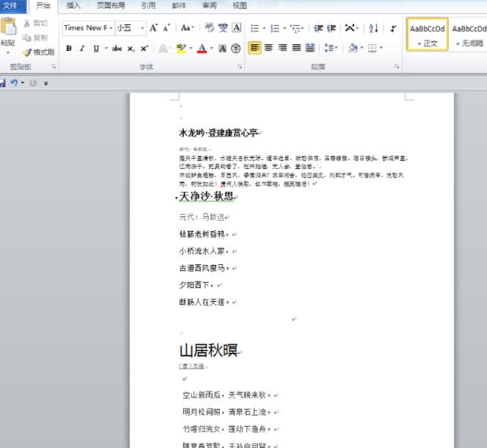Open the 插入 ribbon tab
This screenshot has width=487, height=448.
(x=73, y=6)
